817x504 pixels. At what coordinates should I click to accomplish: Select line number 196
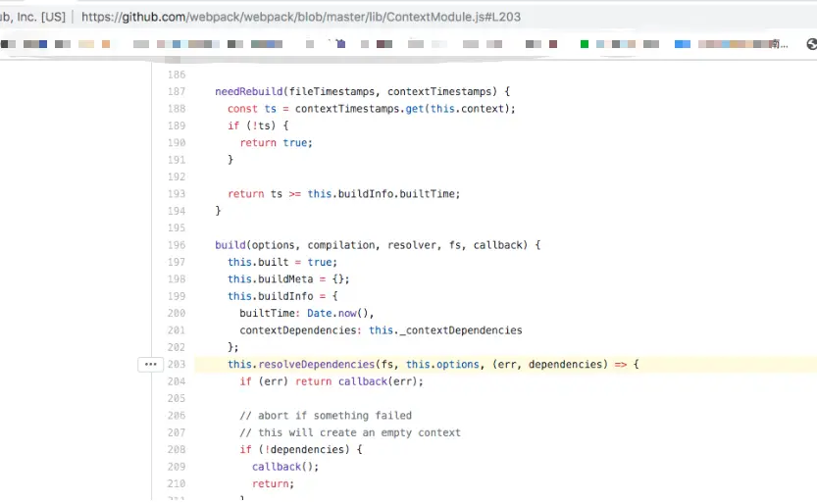pos(177,245)
